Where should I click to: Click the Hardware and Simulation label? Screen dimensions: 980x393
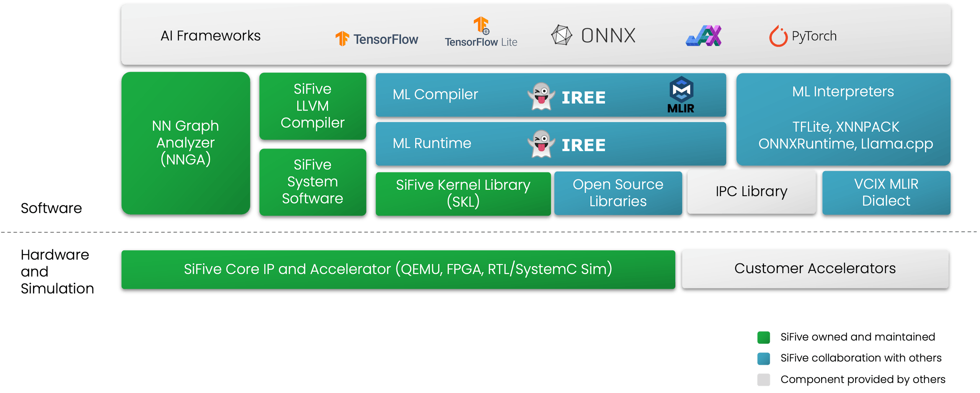[x=57, y=272]
